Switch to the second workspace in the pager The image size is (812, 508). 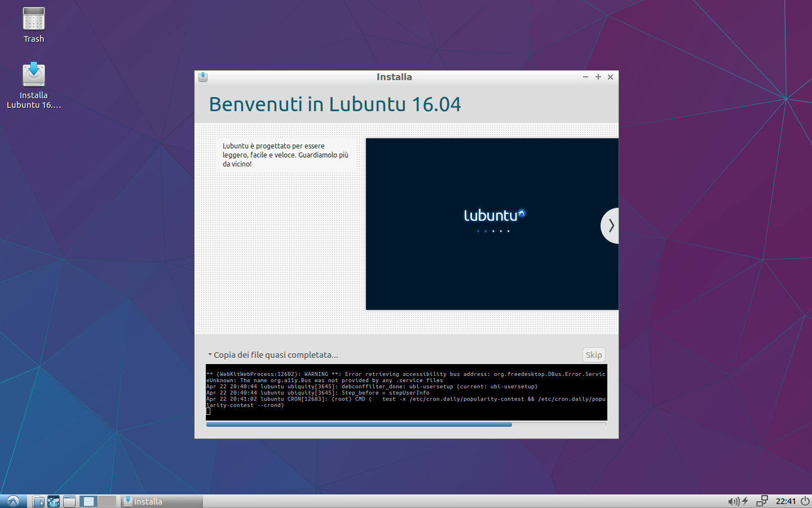pyautogui.click(x=105, y=501)
